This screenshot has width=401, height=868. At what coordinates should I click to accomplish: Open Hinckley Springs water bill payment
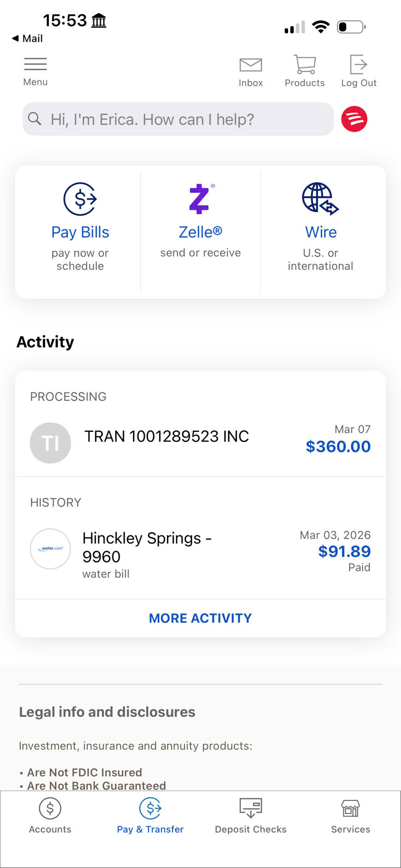(x=147, y=548)
